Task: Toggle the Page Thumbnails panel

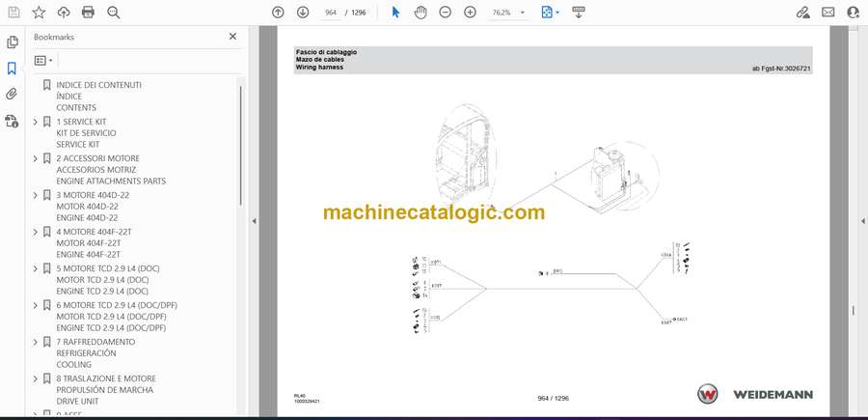Action: [12, 42]
